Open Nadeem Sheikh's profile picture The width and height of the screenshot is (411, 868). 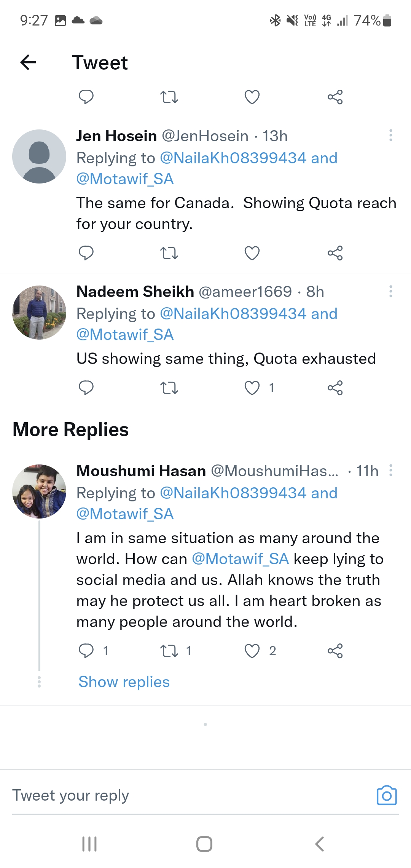tap(39, 313)
